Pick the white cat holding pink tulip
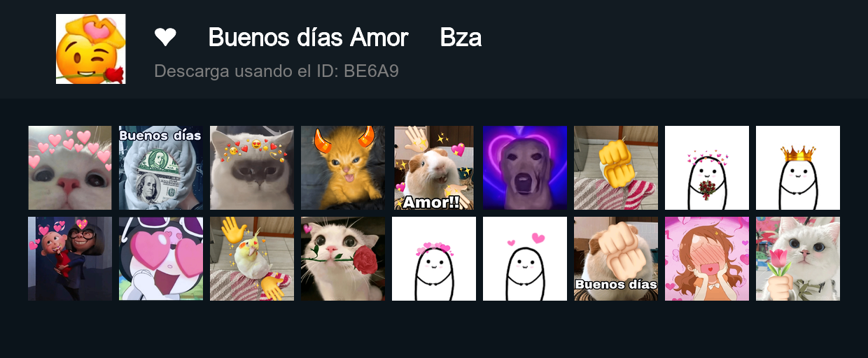The image size is (868, 358). pyautogui.click(x=798, y=259)
